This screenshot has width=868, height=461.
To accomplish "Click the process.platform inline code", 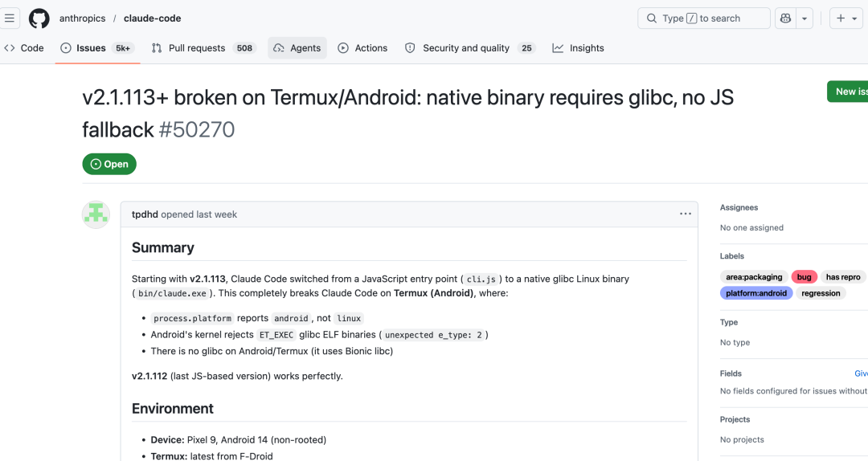I will [x=192, y=318].
